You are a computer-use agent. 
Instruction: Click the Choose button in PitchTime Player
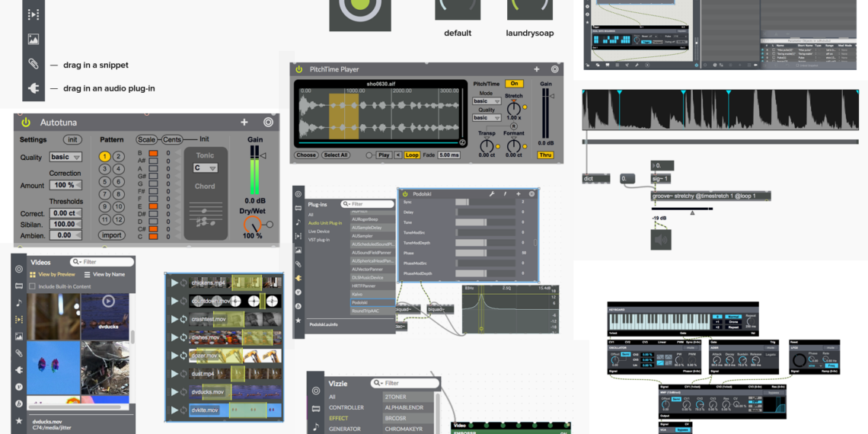306,155
